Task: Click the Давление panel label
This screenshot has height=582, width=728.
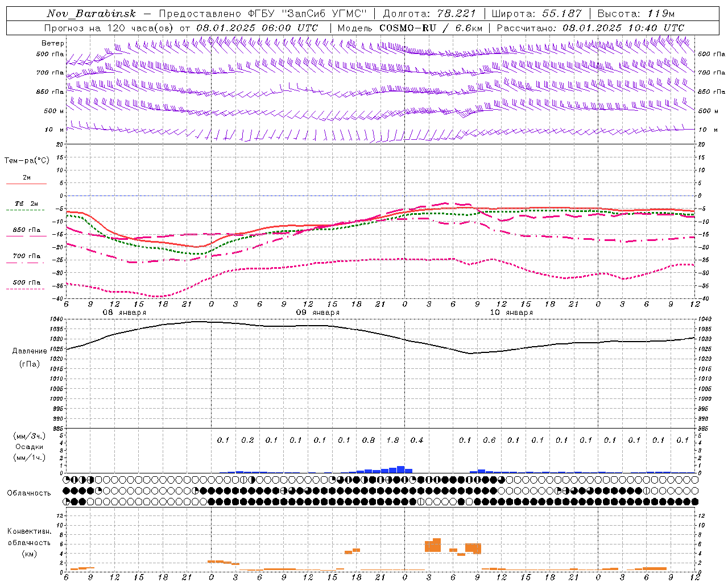Action: coord(30,351)
